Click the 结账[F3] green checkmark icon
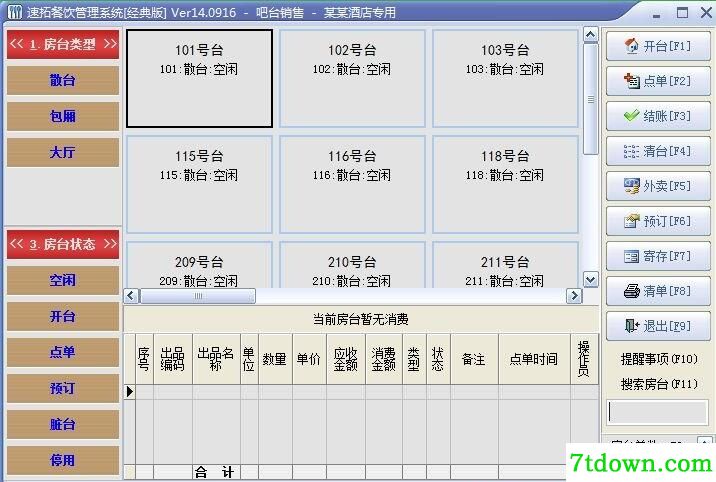Screen dimensions: 716x482 click(632, 116)
